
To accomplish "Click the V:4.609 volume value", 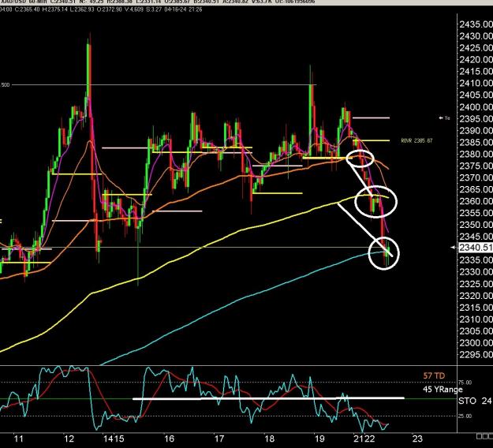I will pos(134,9).
